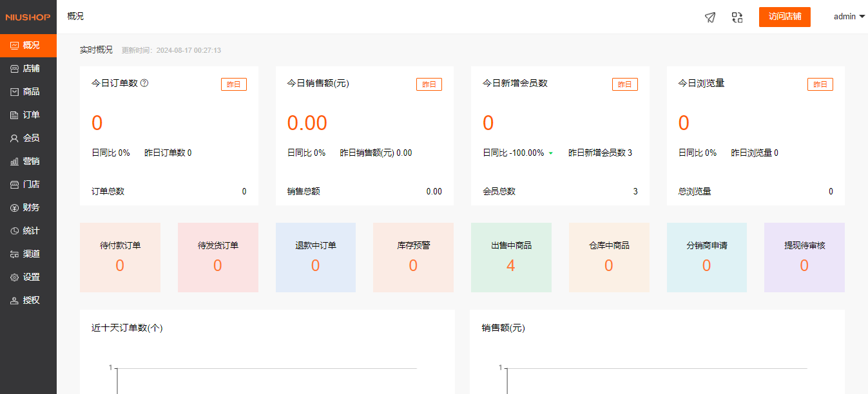Click the 待付款订单 pending payment panel
The height and width of the screenshot is (394, 868).
120,257
